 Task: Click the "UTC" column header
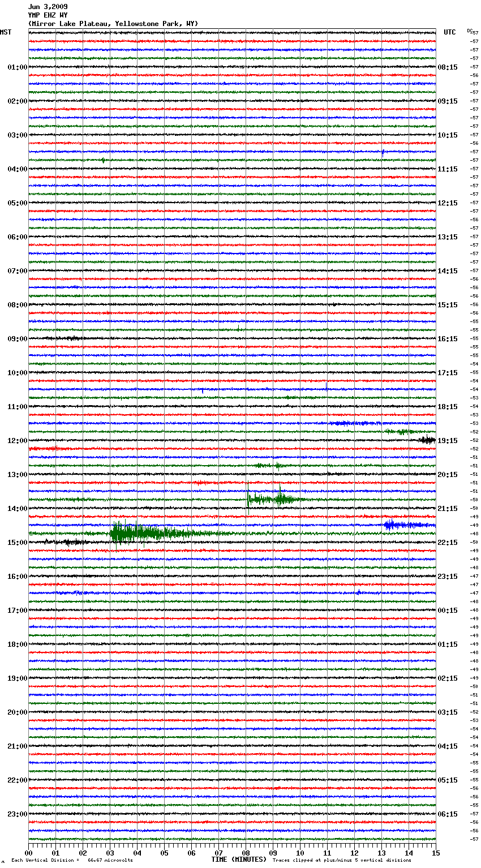coord(449,32)
